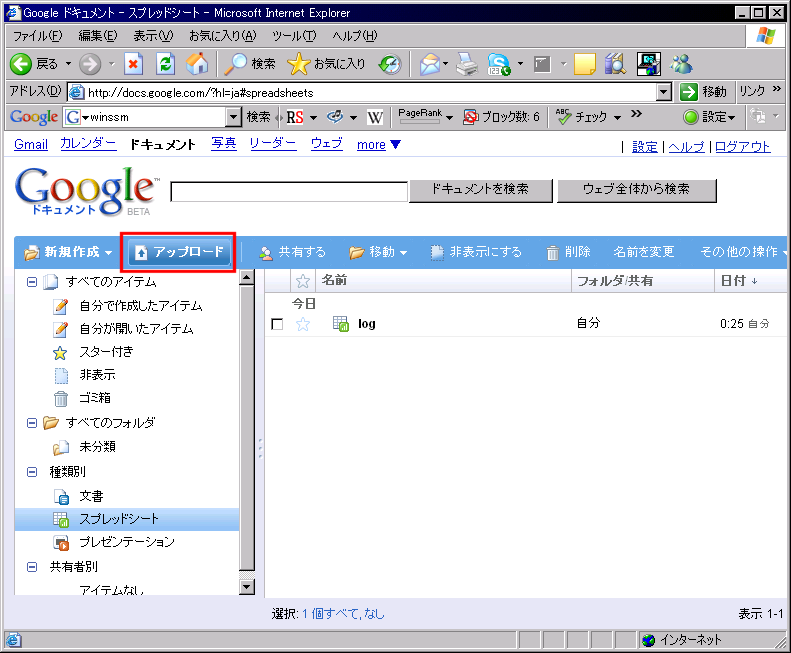Select スター付き star icon in the sidebar
This screenshot has height=653, width=791.
click(61, 352)
